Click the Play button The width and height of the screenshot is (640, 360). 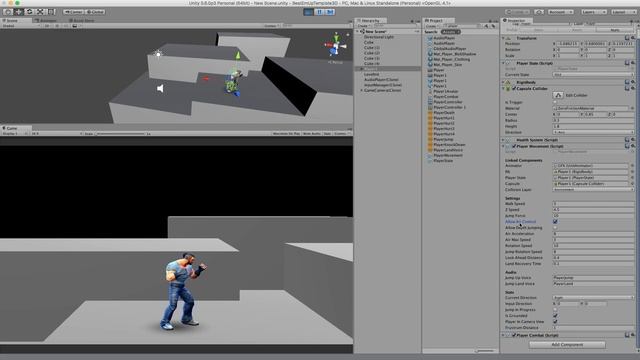(309, 12)
